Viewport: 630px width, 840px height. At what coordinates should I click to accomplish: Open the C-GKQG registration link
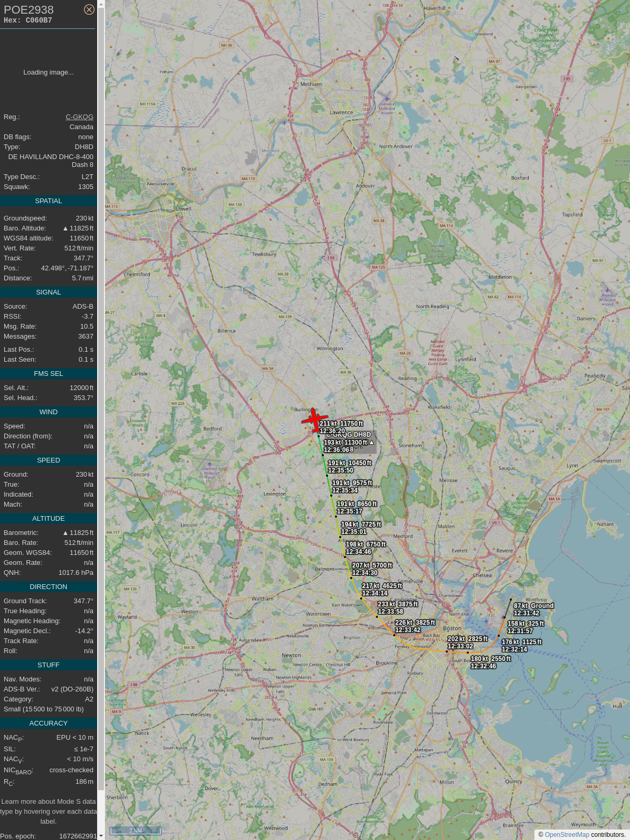tap(79, 117)
